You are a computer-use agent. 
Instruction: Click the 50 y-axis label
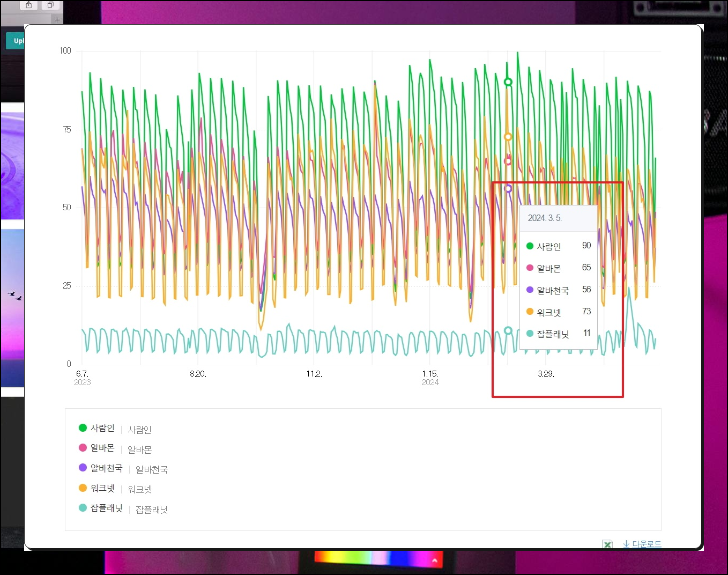tap(67, 207)
